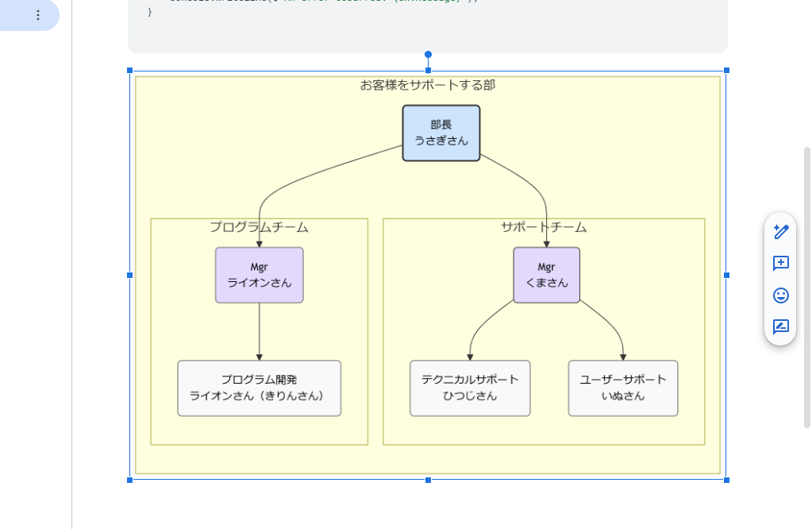812x529 pixels.
Task: Select the top-center resize handle of the image
Action: (429, 71)
